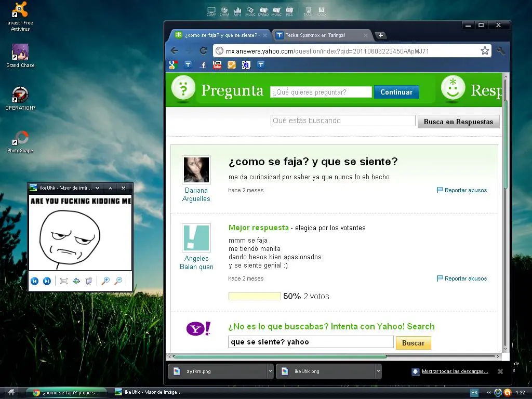Show previous image in the viewer

(x=34, y=281)
